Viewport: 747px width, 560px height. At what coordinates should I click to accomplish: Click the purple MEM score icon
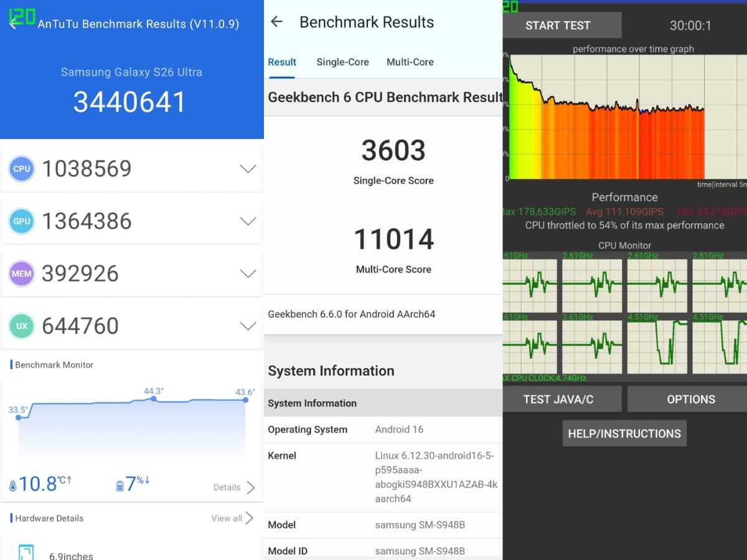[x=22, y=273]
